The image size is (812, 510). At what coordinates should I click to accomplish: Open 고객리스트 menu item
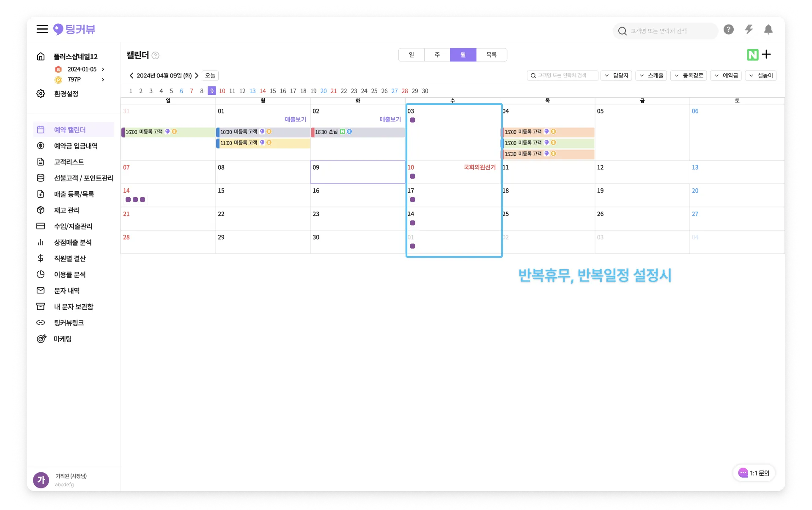tap(69, 162)
